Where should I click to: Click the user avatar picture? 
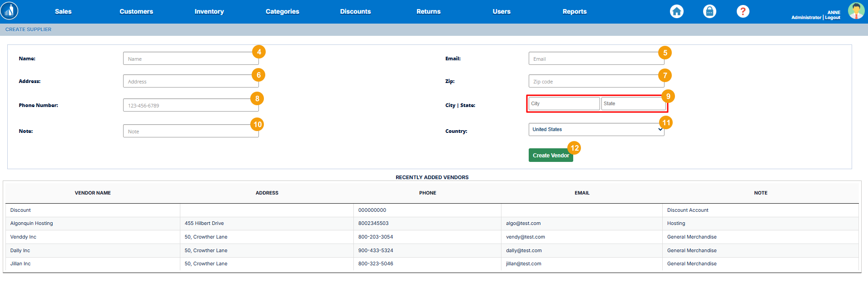[x=856, y=11]
